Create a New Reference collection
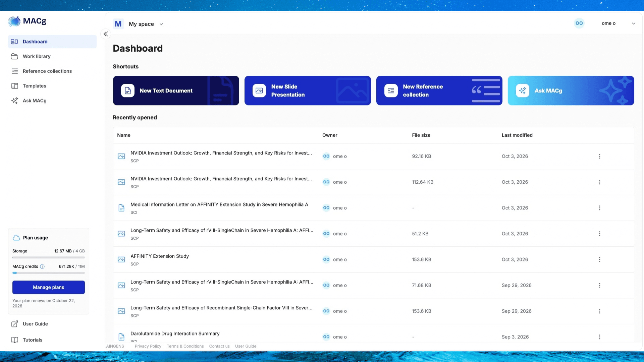Screen dimensions: 644x362 click(x=439, y=90)
